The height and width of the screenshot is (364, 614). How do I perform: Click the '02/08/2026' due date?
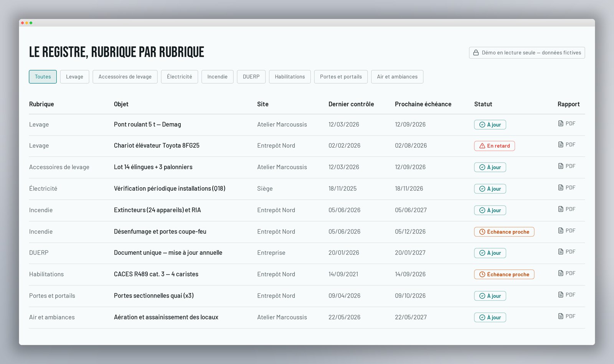click(411, 145)
